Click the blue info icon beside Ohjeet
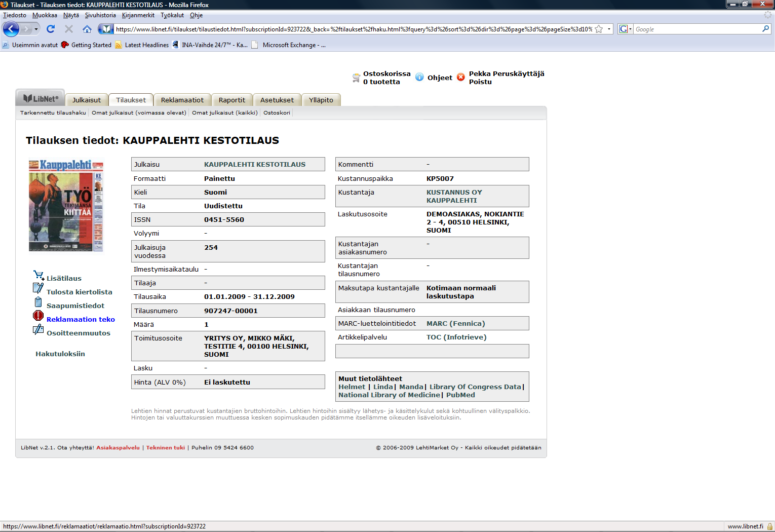Image resolution: width=775 pixels, height=532 pixels. point(419,77)
